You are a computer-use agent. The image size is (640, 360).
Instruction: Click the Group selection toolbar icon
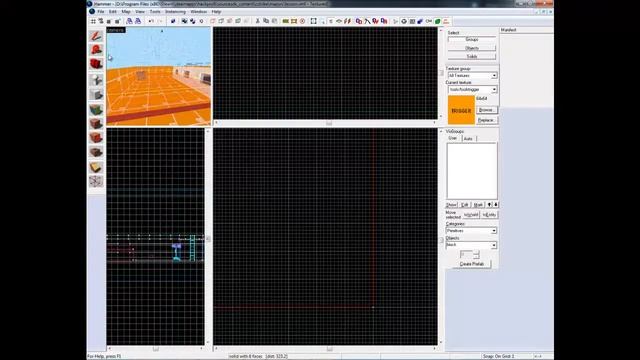(184, 21)
